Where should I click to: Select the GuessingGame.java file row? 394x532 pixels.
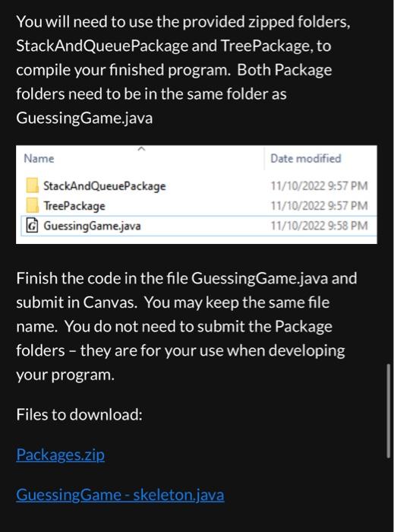click(x=199, y=226)
